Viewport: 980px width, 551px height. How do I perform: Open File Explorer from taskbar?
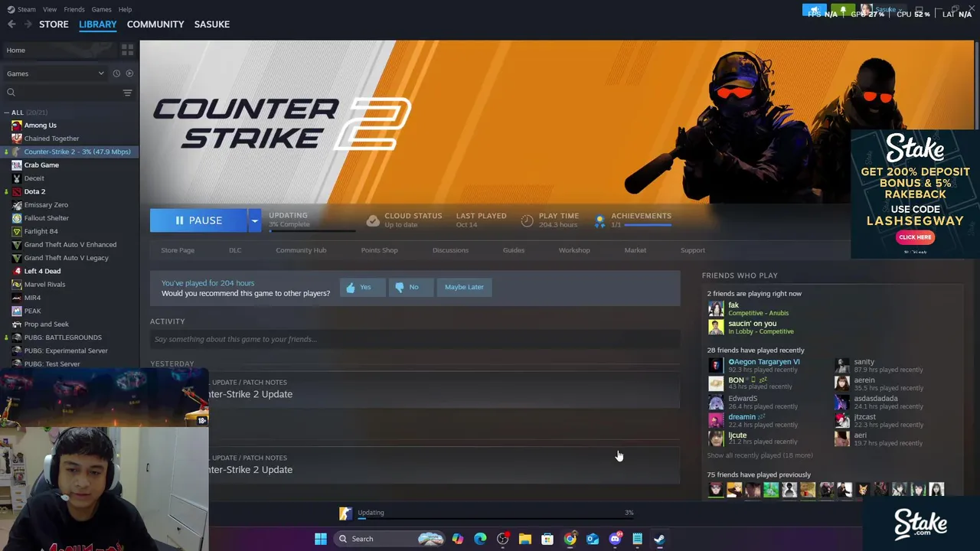[524, 539]
